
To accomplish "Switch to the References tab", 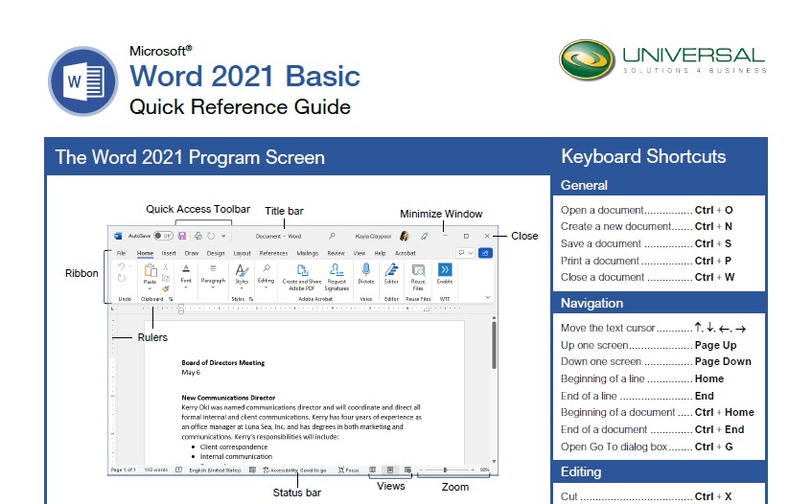I will (273, 253).
